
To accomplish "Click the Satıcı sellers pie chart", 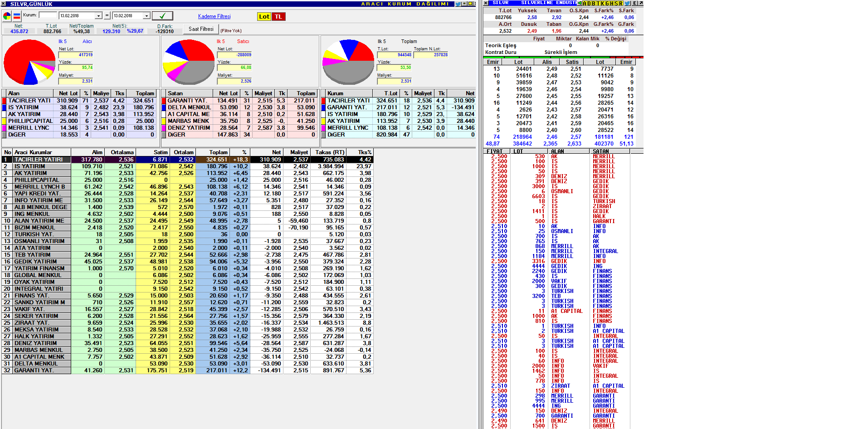I will 188,62.
